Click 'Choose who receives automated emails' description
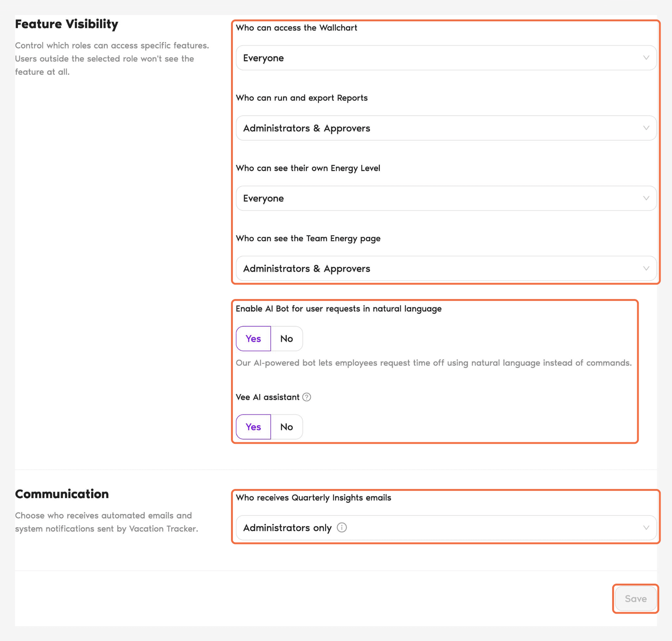672x641 pixels. (x=107, y=522)
